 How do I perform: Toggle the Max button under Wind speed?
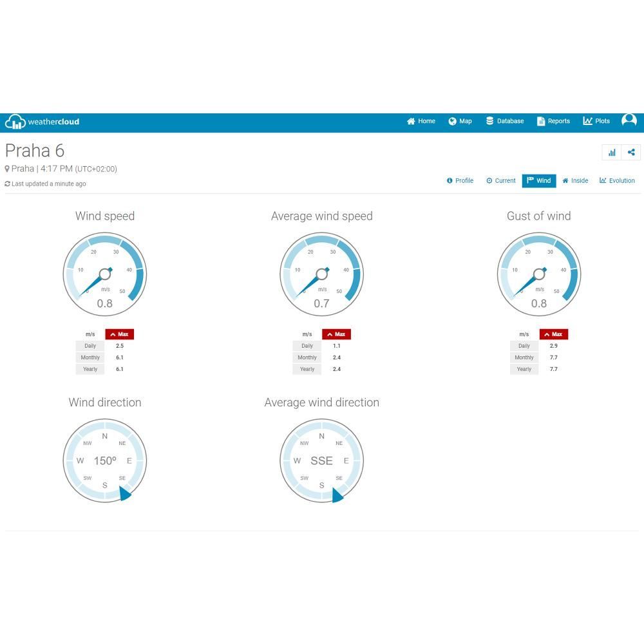(x=120, y=334)
